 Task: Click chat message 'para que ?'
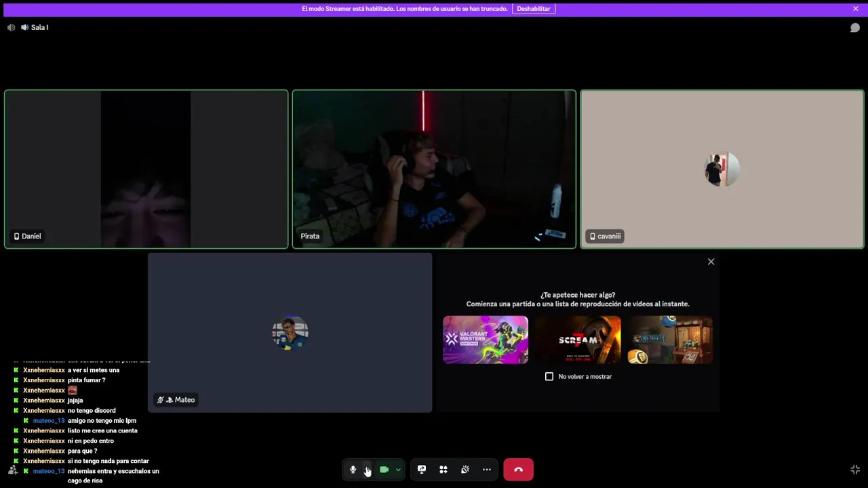click(x=82, y=451)
